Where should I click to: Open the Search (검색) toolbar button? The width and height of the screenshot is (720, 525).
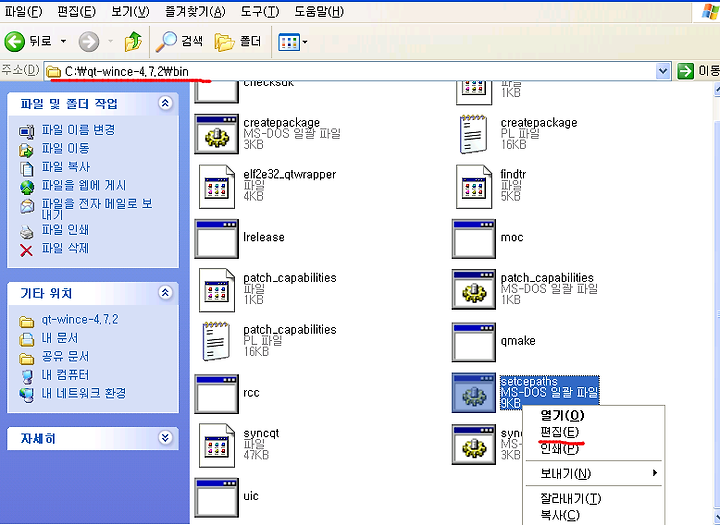(x=180, y=41)
